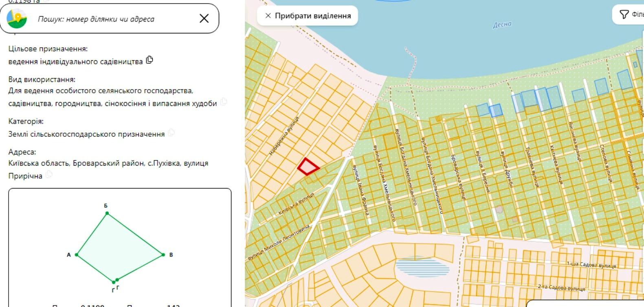The height and width of the screenshot is (307, 644).
Task: Click the Набережна вулиця street label
Action: click(x=284, y=136)
